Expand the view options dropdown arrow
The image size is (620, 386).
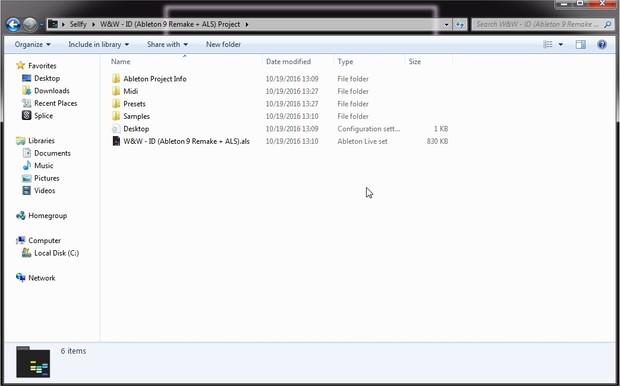560,44
